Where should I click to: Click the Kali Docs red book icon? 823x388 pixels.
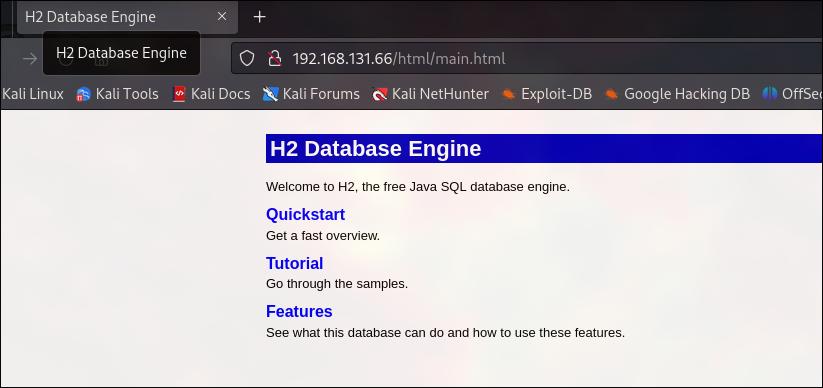point(180,94)
